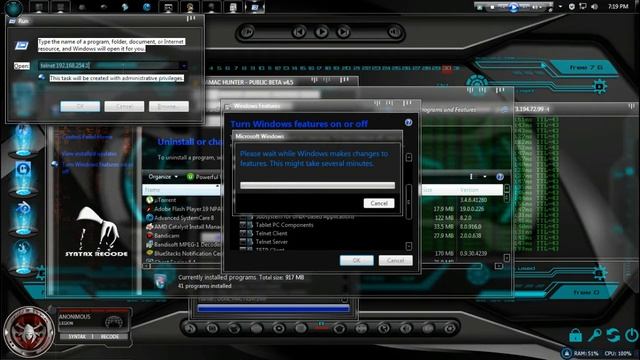Click the Run program icon inside the Run dialog
The height and width of the screenshot is (360, 640).
[x=22, y=45]
